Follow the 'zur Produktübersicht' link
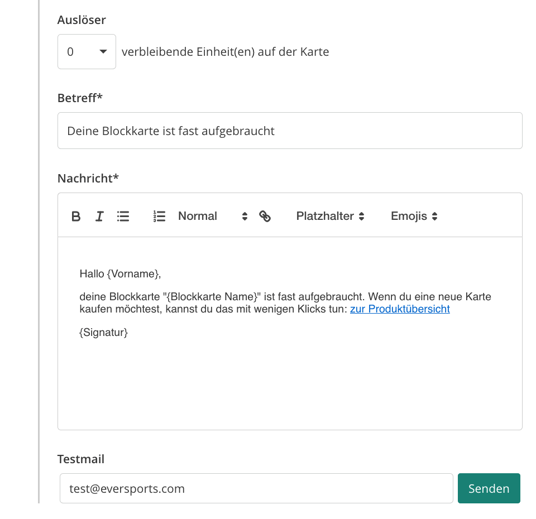The width and height of the screenshot is (536, 519). (400, 309)
